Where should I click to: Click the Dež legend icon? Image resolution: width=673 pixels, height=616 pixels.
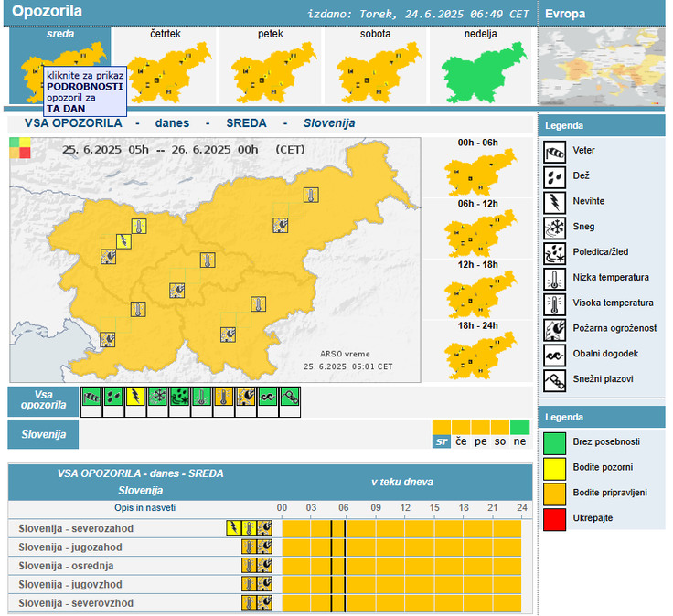point(554,177)
